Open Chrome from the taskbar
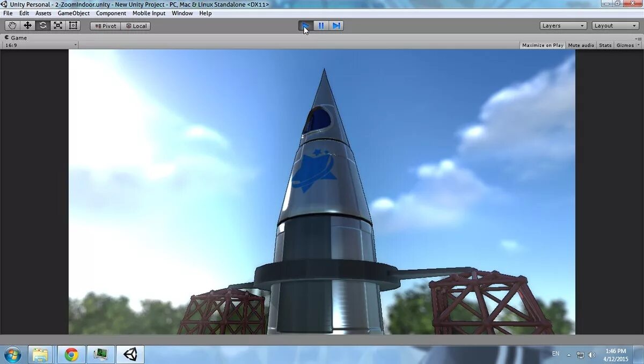644x364 pixels. point(70,354)
